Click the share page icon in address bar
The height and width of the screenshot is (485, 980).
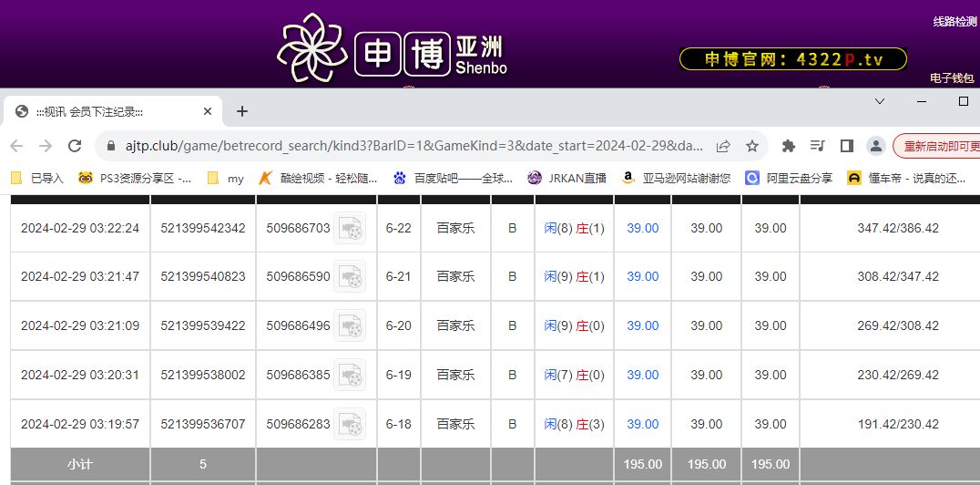pos(723,146)
